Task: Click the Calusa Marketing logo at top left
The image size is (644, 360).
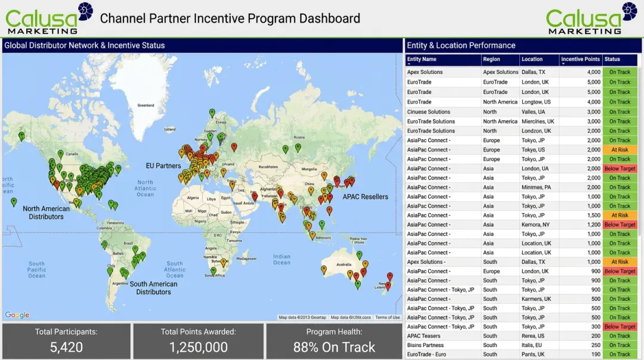Action: [48, 18]
